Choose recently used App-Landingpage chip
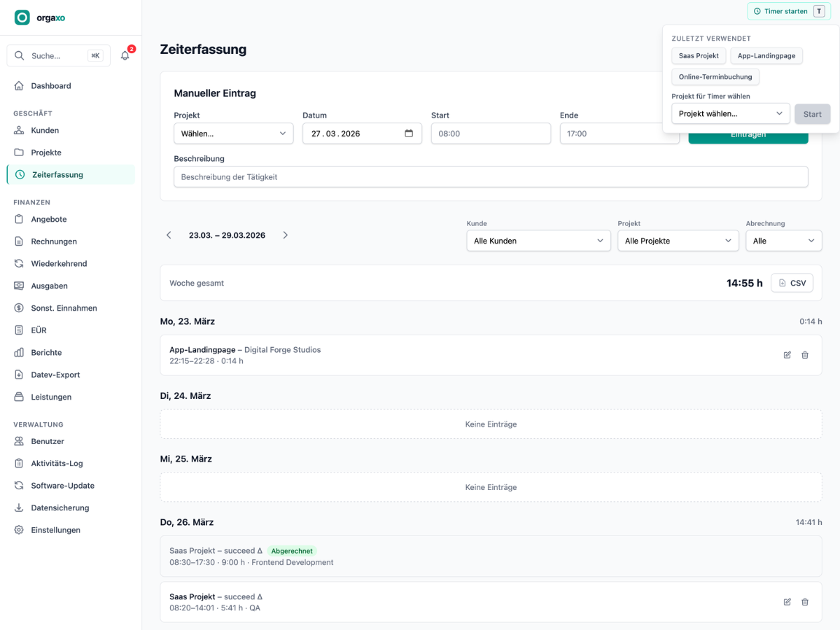 [x=766, y=56]
